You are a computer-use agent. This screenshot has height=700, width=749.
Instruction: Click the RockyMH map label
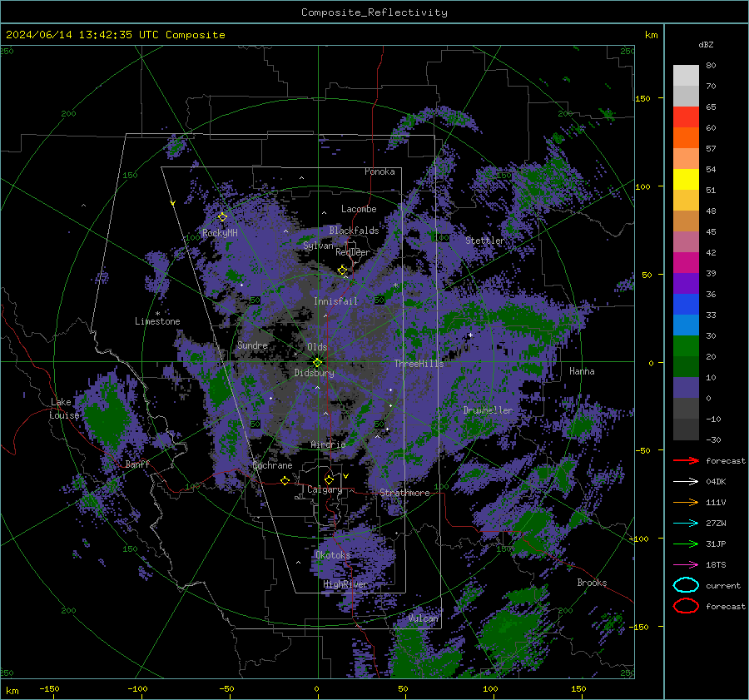220,233
